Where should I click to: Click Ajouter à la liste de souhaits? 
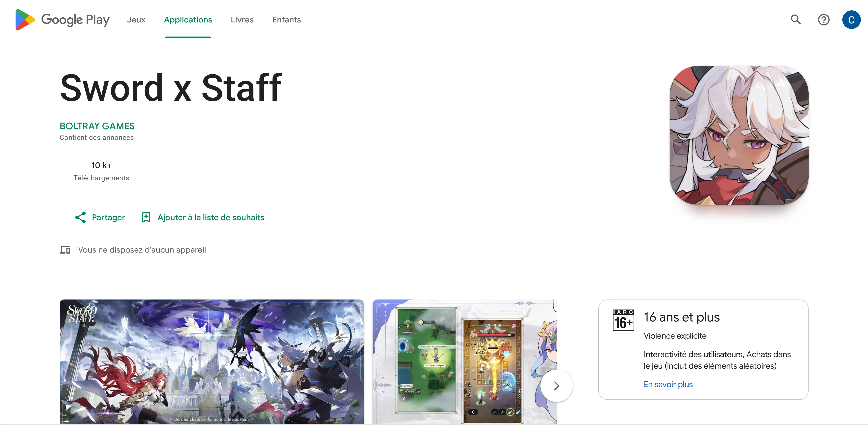pyautogui.click(x=211, y=217)
